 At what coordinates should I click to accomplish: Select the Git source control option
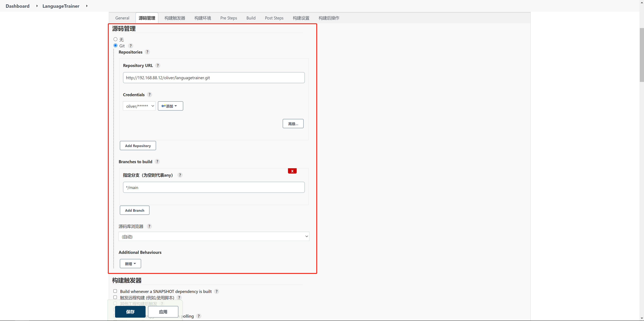pos(116,45)
